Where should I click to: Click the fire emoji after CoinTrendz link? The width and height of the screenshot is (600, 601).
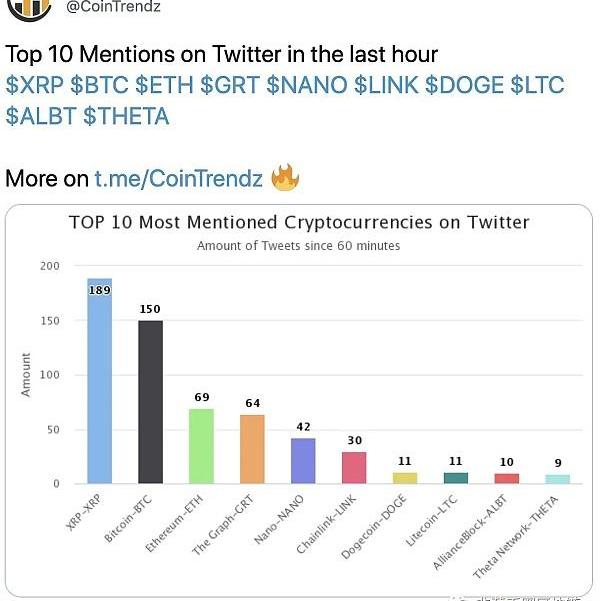[x=286, y=179]
